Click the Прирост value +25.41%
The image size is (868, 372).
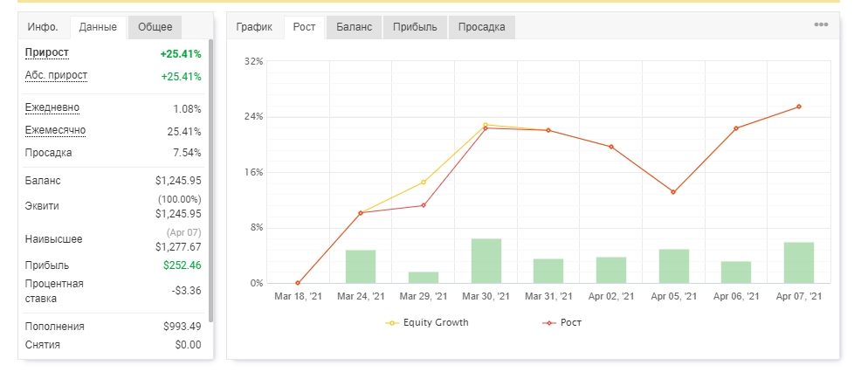click(181, 54)
